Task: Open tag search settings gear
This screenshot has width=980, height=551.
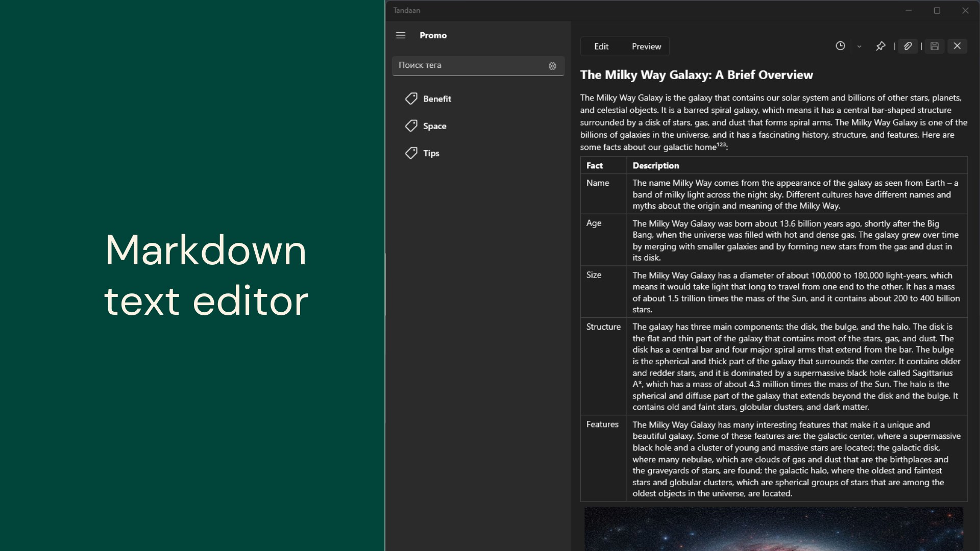Action: click(x=552, y=66)
